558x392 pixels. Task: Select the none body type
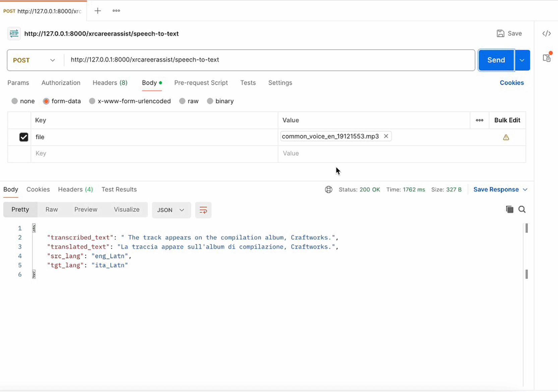click(x=14, y=101)
